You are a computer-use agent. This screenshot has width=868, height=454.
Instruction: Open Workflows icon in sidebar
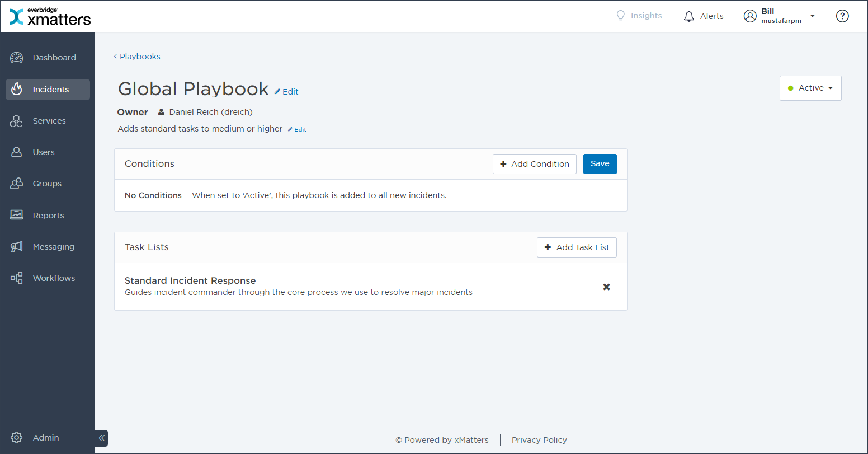pos(17,278)
